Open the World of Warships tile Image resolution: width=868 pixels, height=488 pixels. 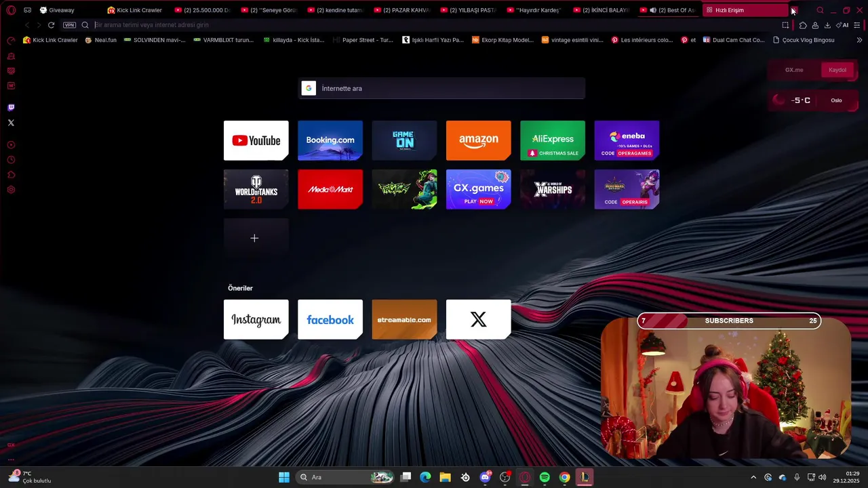coord(553,189)
